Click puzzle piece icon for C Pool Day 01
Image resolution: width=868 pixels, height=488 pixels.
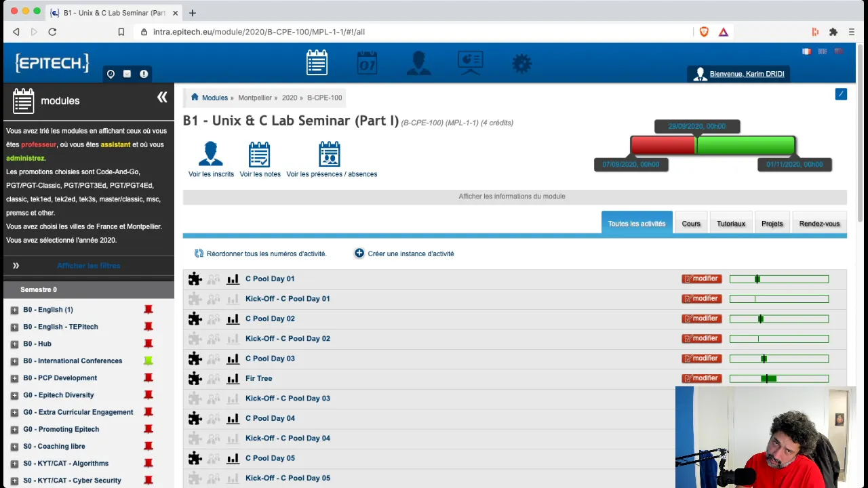pos(195,279)
